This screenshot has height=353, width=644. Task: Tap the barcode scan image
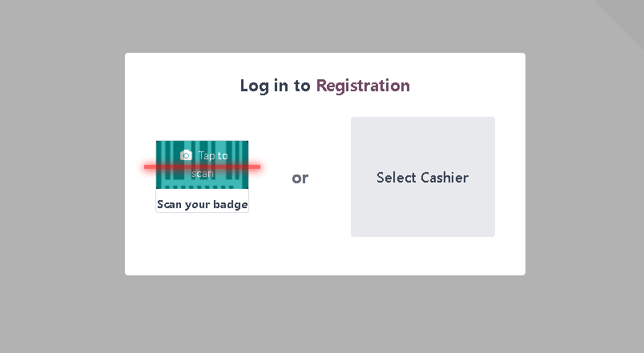202,165
